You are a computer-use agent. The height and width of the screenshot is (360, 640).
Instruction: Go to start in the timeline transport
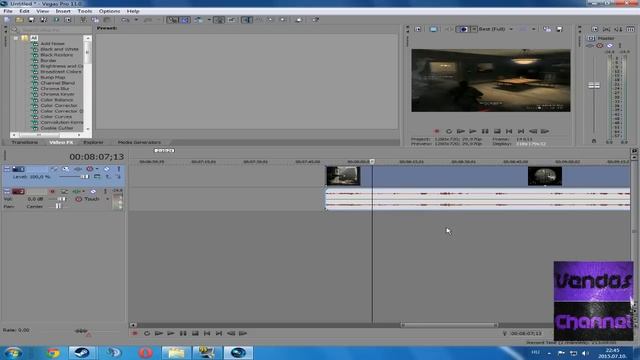point(207,333)
